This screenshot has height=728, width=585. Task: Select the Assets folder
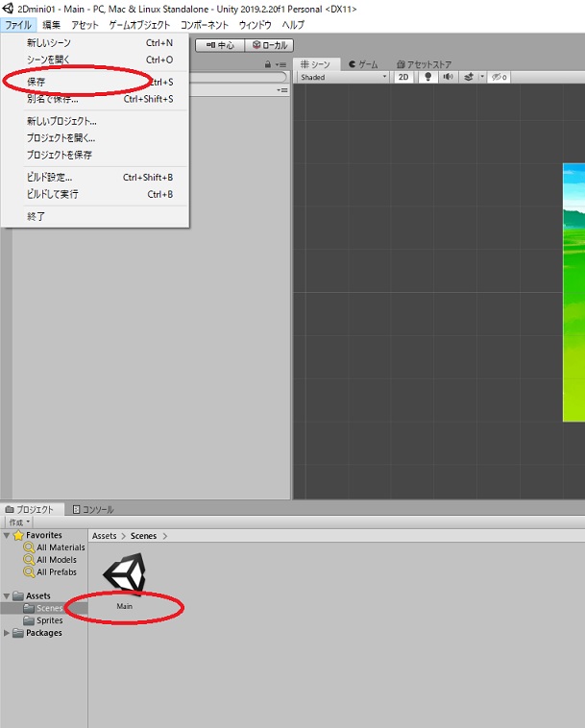(x=32, y=595)
